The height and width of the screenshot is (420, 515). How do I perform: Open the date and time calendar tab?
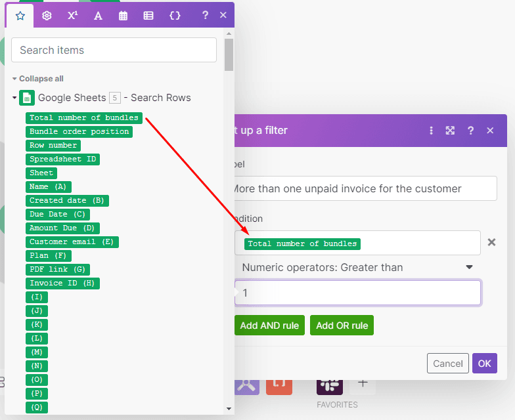tap(123, 16)
